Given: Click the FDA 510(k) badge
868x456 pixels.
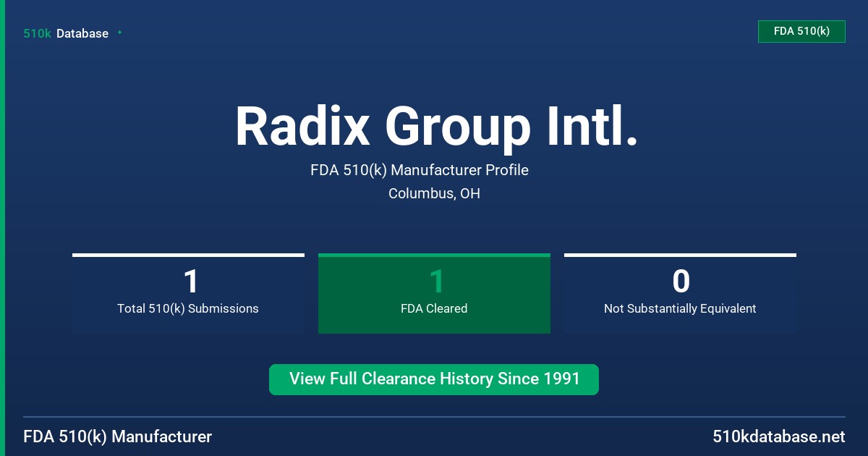Looking at the screenshot, I should click(x=801, y=31).
